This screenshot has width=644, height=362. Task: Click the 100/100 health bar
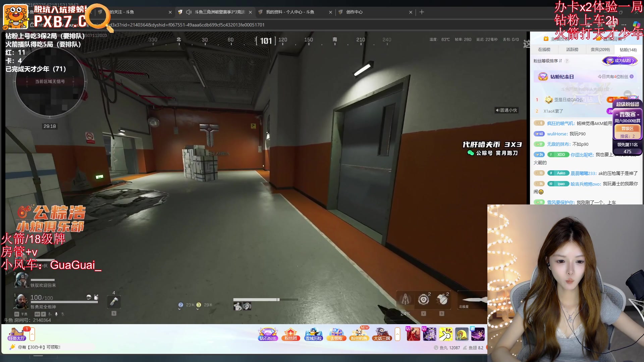[64, 302]
